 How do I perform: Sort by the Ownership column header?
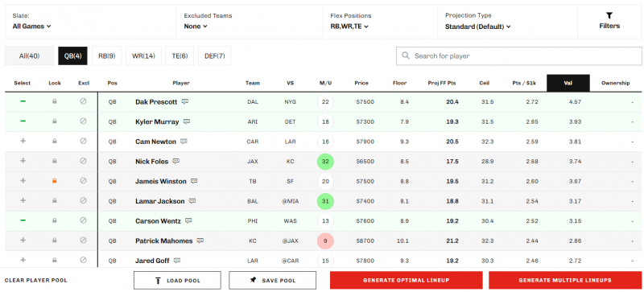[616, 83]
